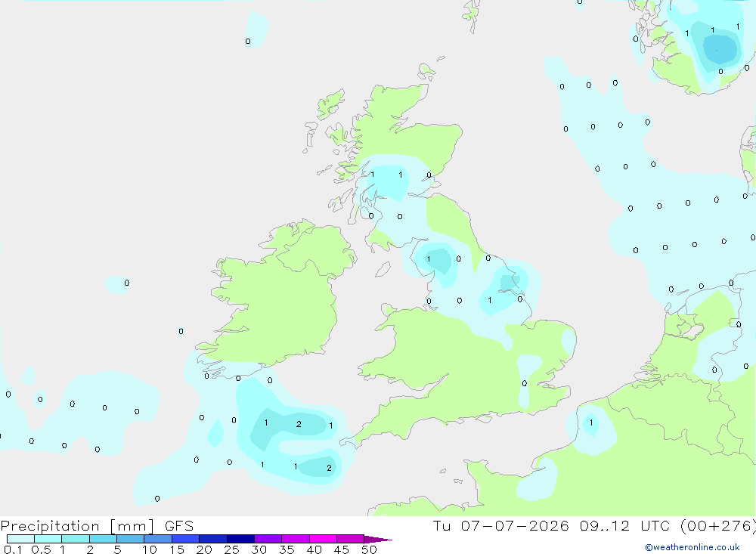The width and height of the screenshot is (756, 554).
Task: Click the 0.1–0.5 mm legend color swatch
Action: point(20,539)
